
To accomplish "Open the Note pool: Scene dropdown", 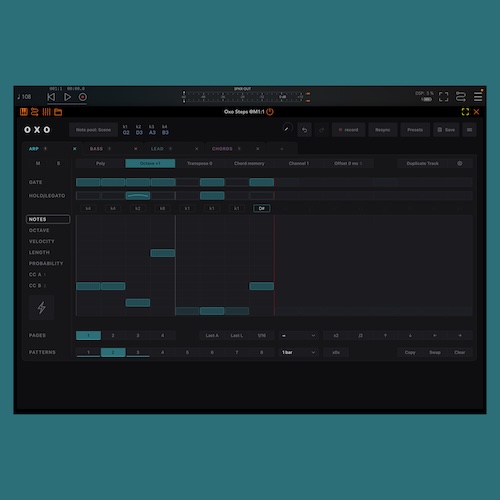I will (x=93, y=130).
